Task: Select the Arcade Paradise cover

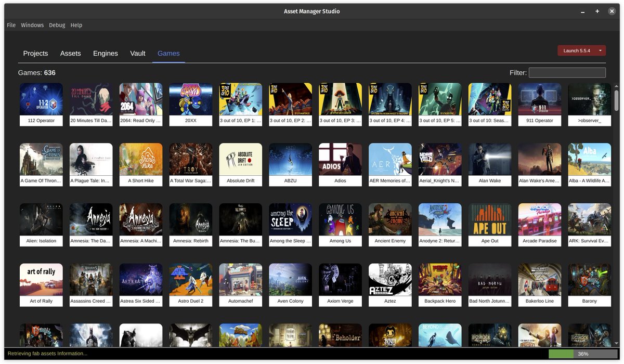Action: click(x=540, y=219)
